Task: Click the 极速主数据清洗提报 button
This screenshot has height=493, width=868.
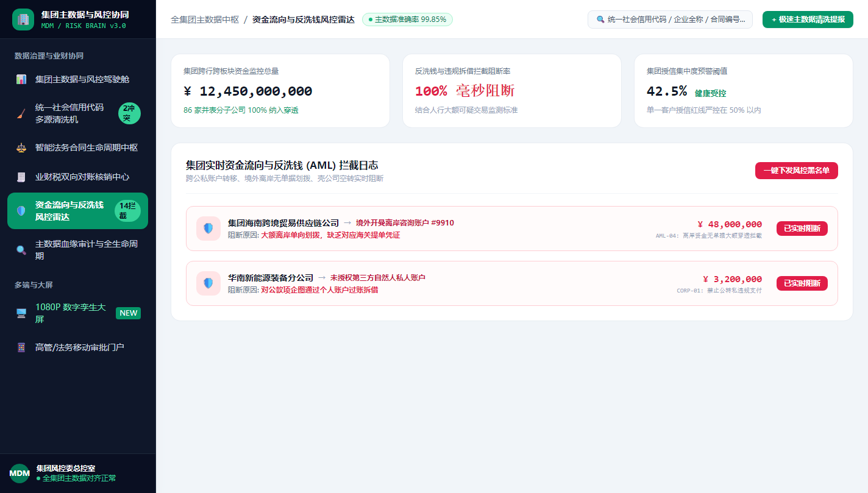Action: tap(808, 20)
